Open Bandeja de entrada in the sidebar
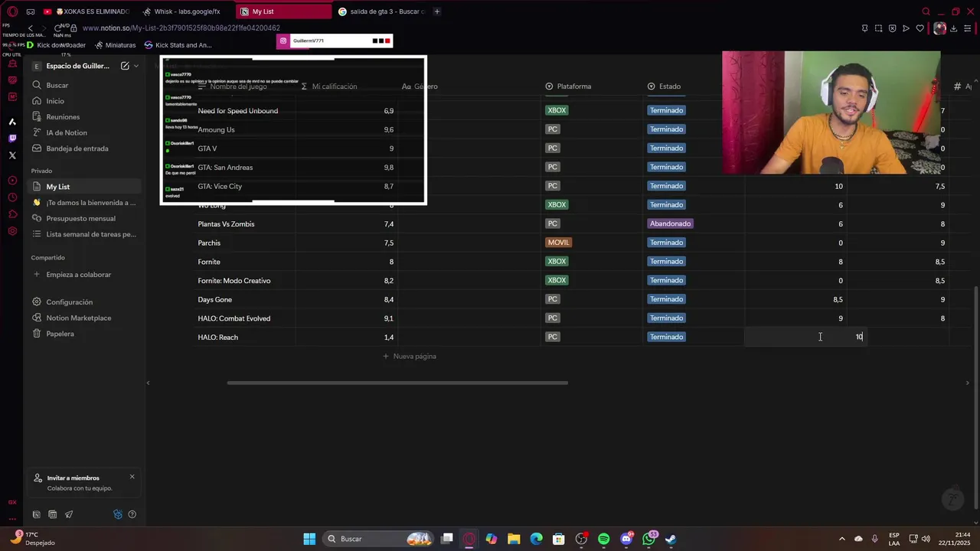This screenshot has height=551, width=980. pyautogui.click(x=84, y=148)
